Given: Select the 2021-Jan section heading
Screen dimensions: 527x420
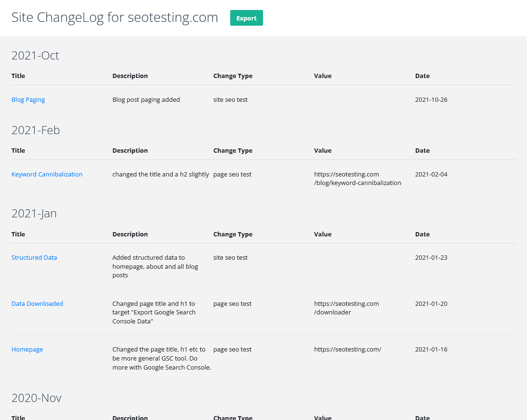Looking at the screenshot, I should (x=34, y=213).
